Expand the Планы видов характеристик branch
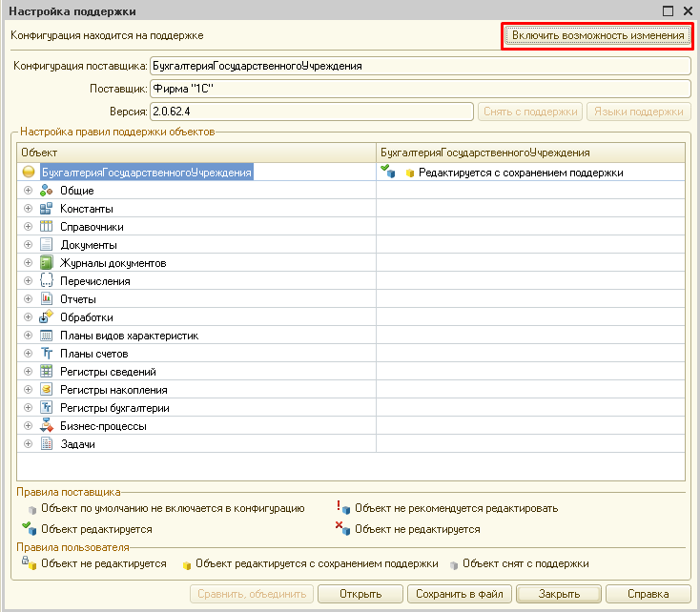 coord(28,336)
